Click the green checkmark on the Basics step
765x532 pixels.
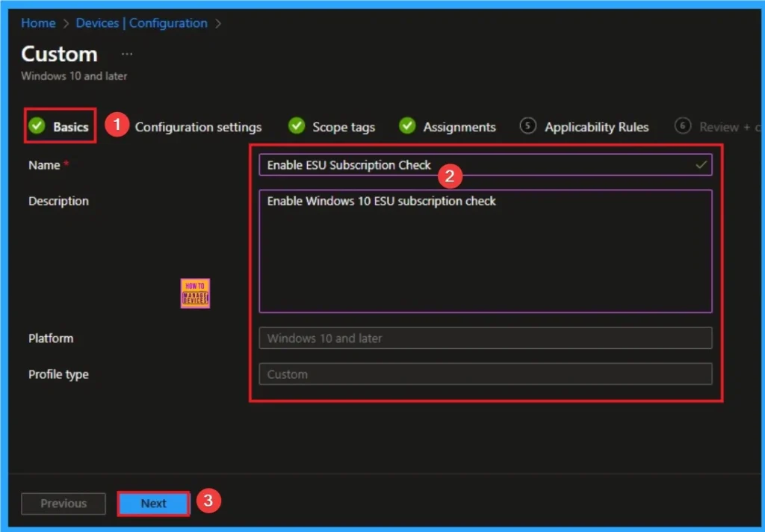click(37, 126)
